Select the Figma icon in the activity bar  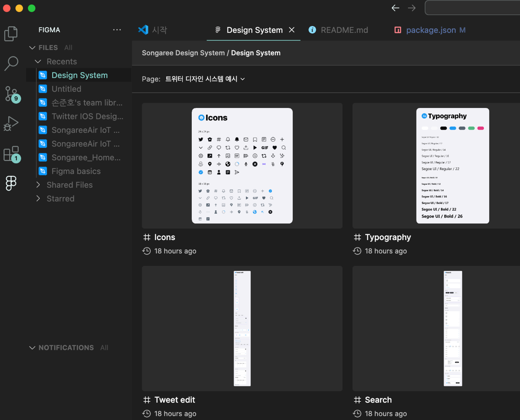pyautogui.click(x=11, y=183)
